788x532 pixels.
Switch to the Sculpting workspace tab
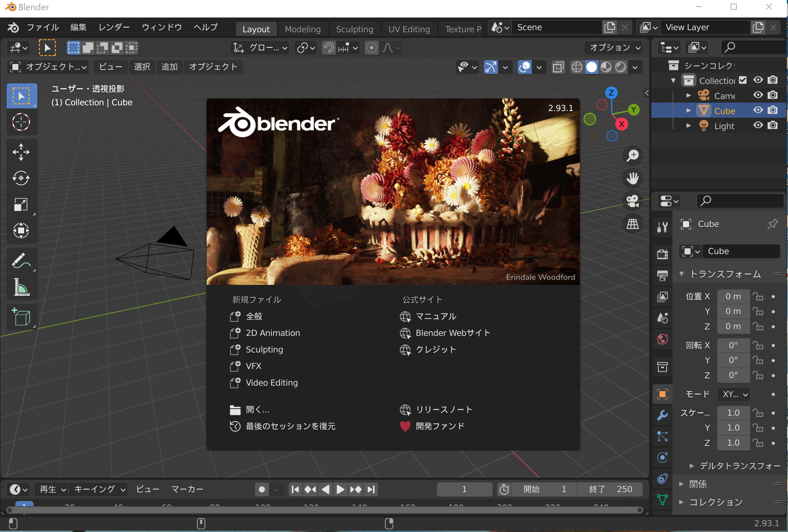pyautogui.click(x=355, y=29)
